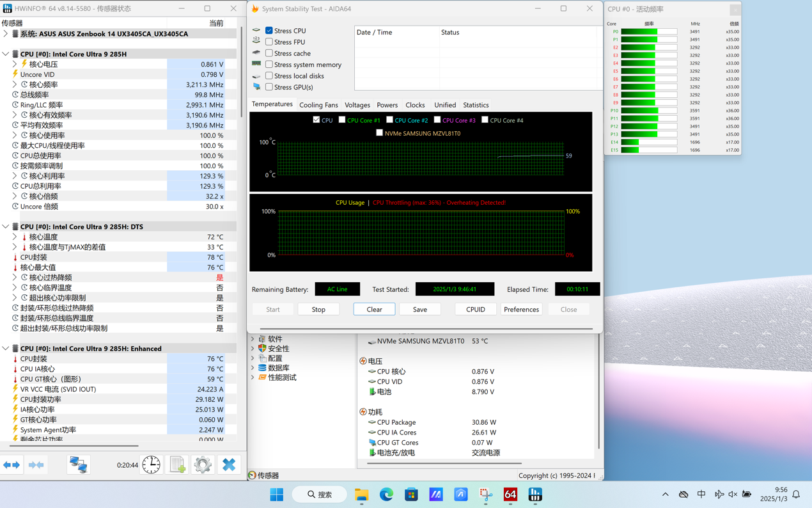Image resolution: width=812 pixels, height=508 pixels.
Task: Open the Snipping Tool from the taskbar
Action: pyautogui.click(x=486, y=495)
